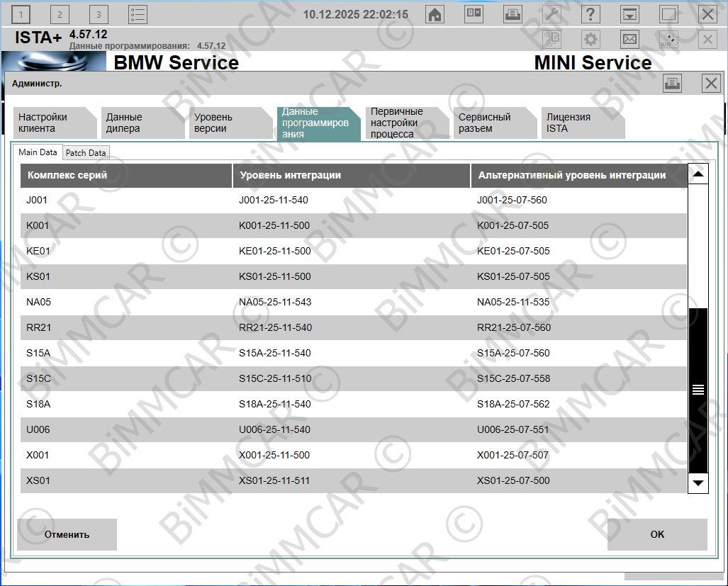Click the scrollbar thumb handle
728x586 pixels.
point(698,390)
